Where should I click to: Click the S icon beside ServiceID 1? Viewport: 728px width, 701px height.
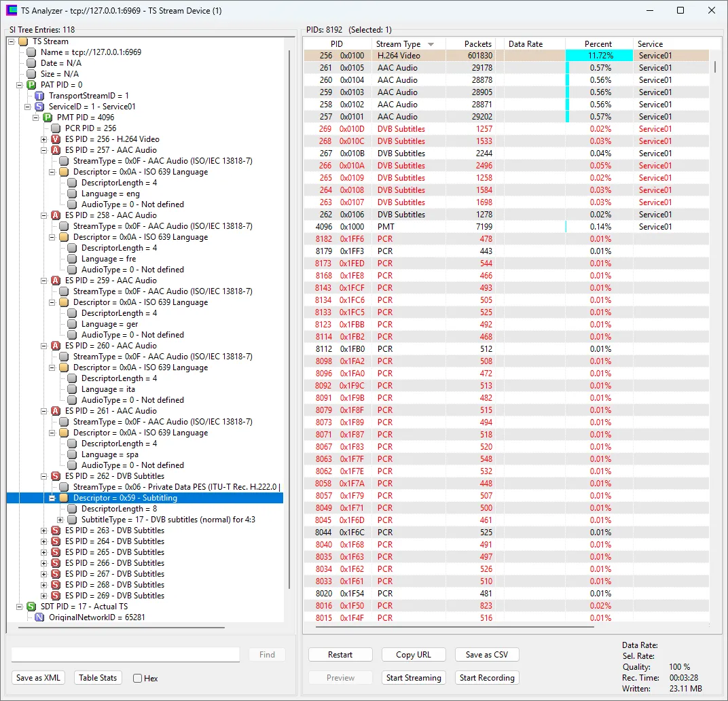point(39,107)
